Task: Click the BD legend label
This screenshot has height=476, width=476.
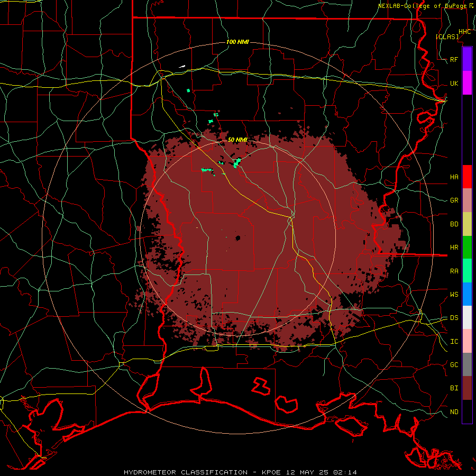Action: click(454, 224)
